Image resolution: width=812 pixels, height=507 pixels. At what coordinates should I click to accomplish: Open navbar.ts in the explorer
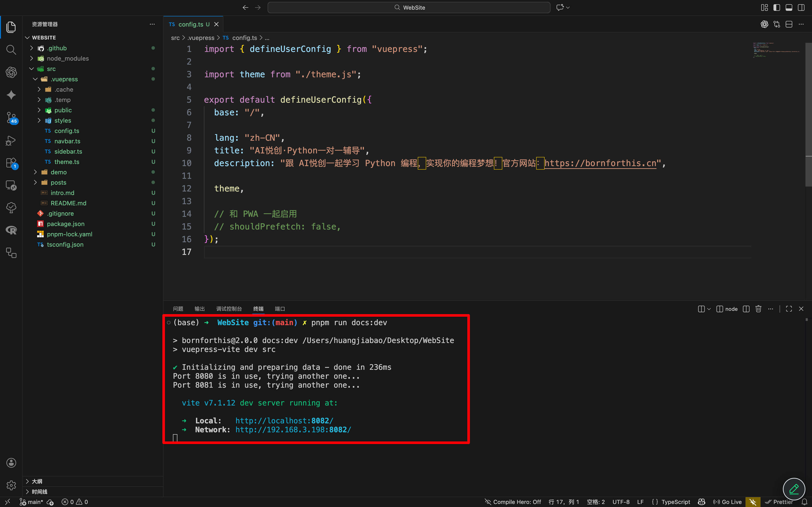(67, 141)
